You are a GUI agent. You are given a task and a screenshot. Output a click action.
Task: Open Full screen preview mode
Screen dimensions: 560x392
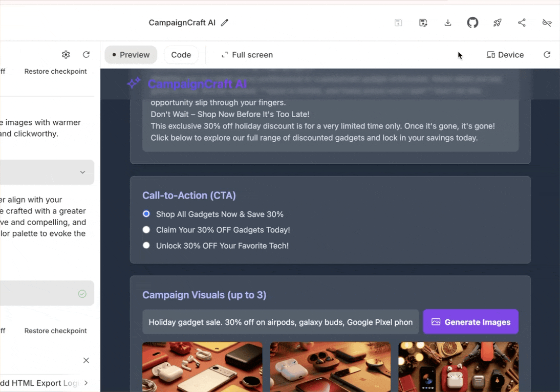pos(247,55)
